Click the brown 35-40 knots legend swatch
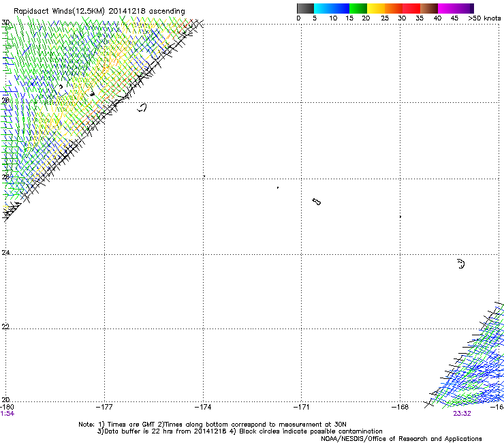The width and height of the screenshot is (504, 443). (x=429, y=8)
